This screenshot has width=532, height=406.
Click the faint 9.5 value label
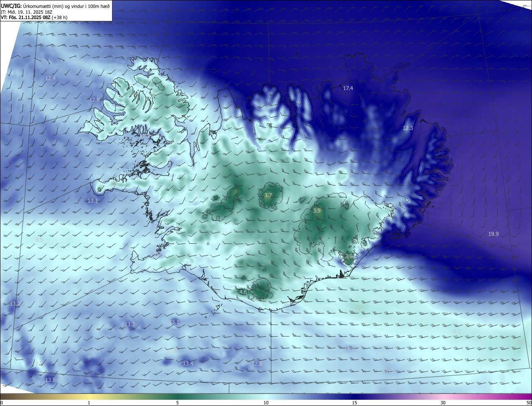pos(39,240)
